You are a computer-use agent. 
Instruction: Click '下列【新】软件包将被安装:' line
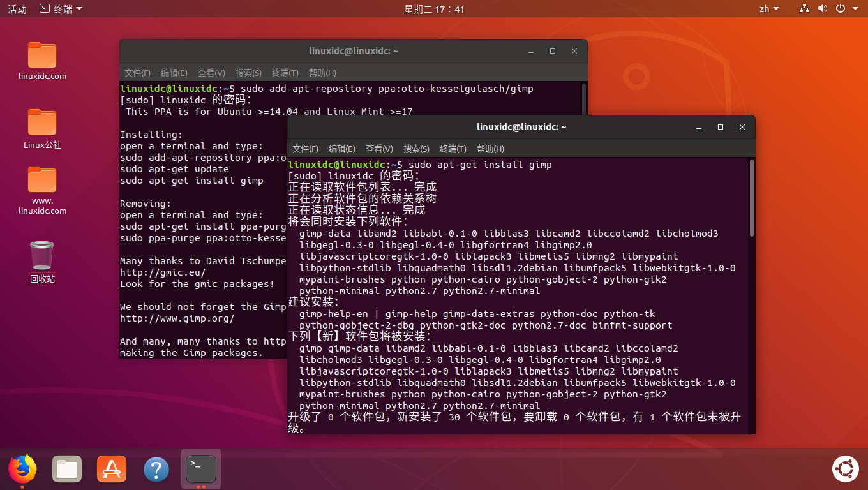tap(359, 337)
